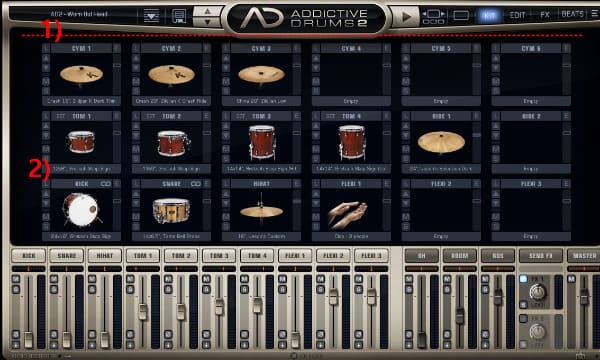Select the SEND FX mixer channel button

tap(541, 256)
